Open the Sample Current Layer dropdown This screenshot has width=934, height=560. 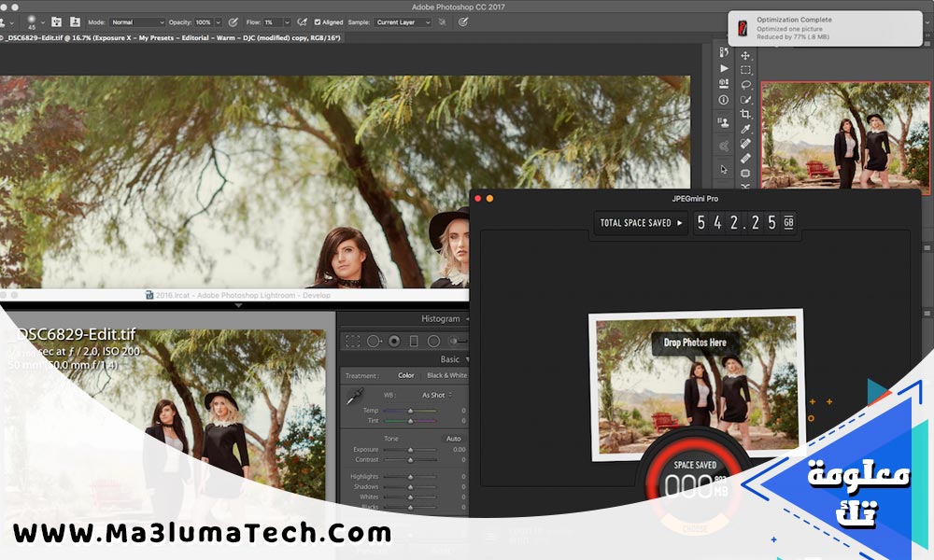click(402, 21)
